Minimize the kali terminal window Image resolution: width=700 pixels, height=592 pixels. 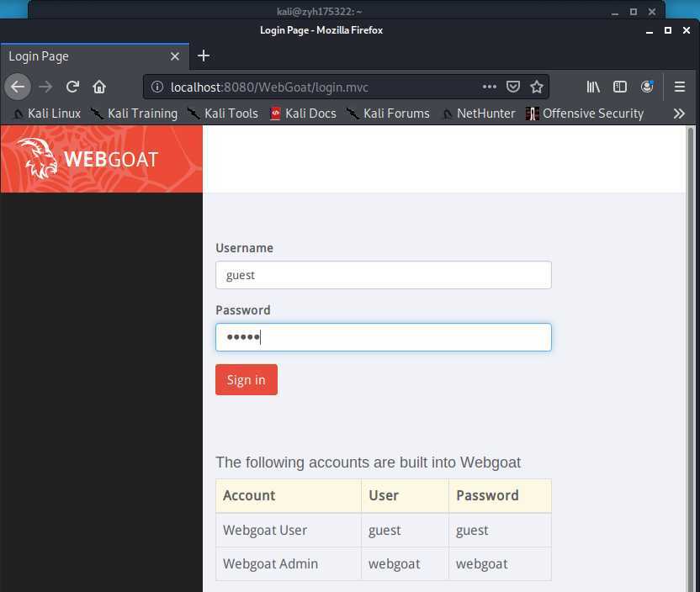(x=615, y=12)
